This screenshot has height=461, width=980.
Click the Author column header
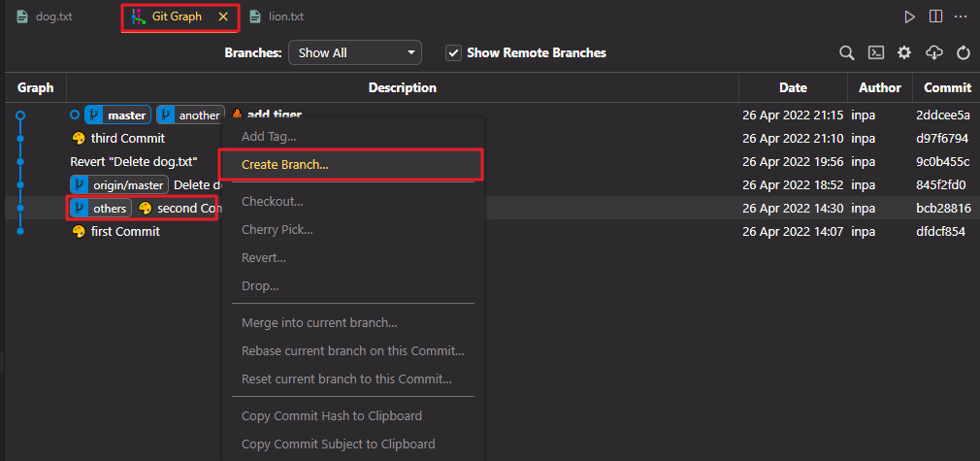click(880, 87)
